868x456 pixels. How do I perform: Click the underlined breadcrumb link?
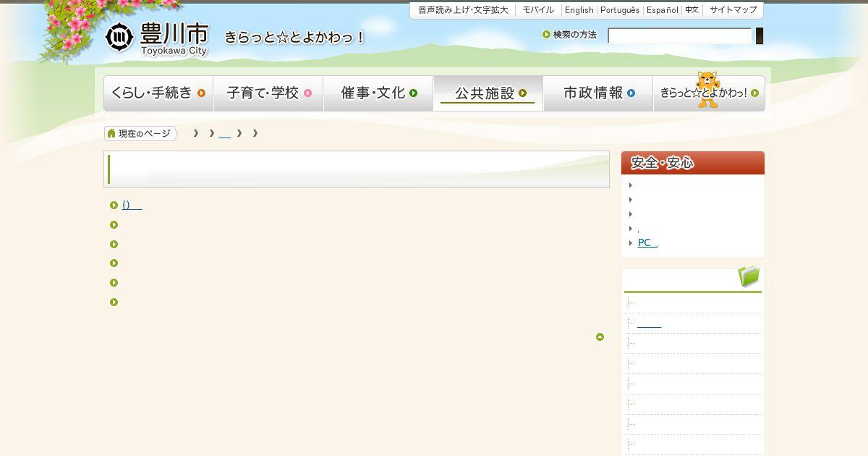(225, 134)
